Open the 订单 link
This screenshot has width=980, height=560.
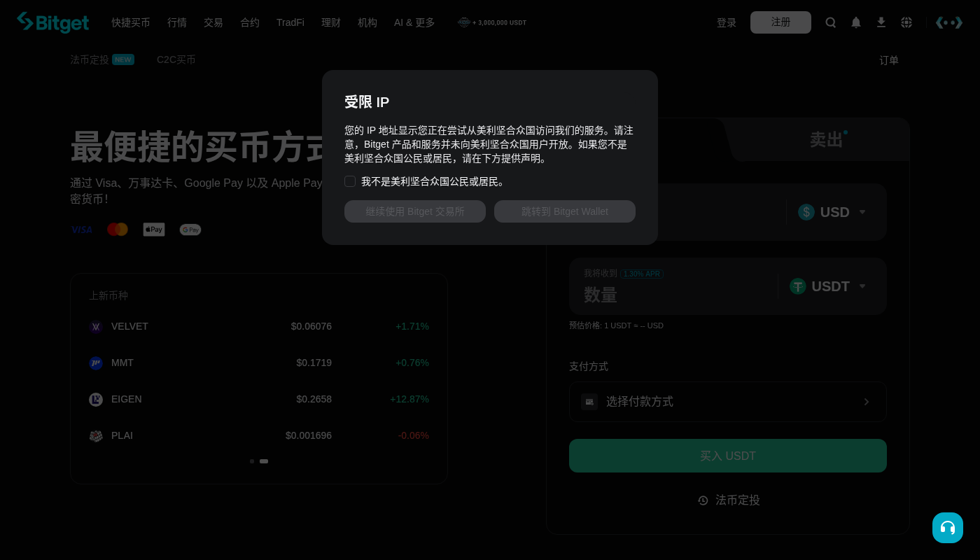[889, 60]
